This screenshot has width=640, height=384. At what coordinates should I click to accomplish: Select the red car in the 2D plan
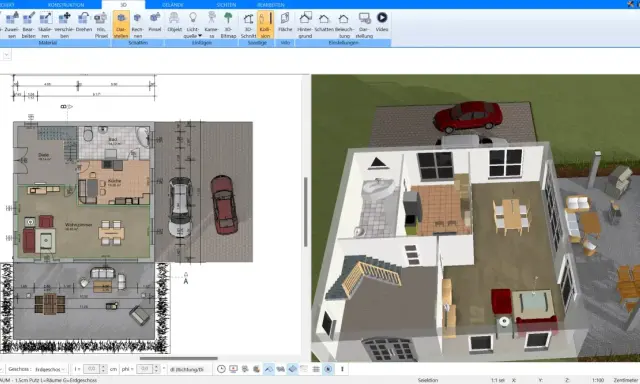tap(223, 205)
